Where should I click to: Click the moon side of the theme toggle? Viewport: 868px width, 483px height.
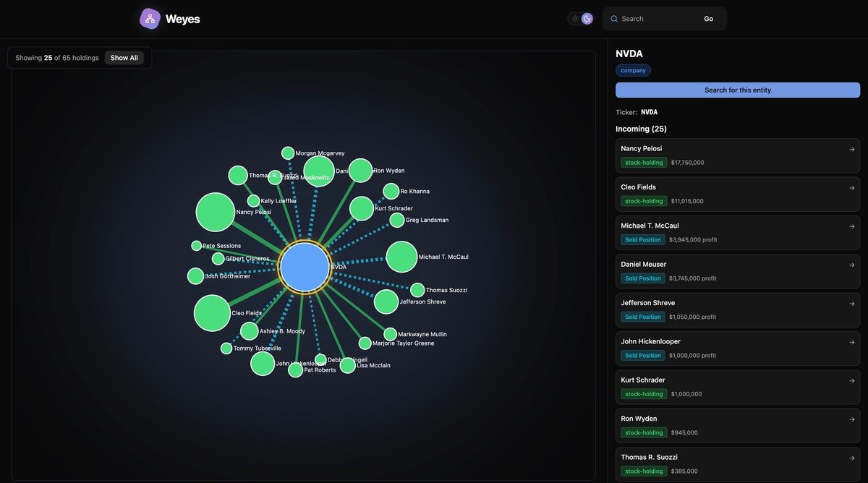[586, 17]
